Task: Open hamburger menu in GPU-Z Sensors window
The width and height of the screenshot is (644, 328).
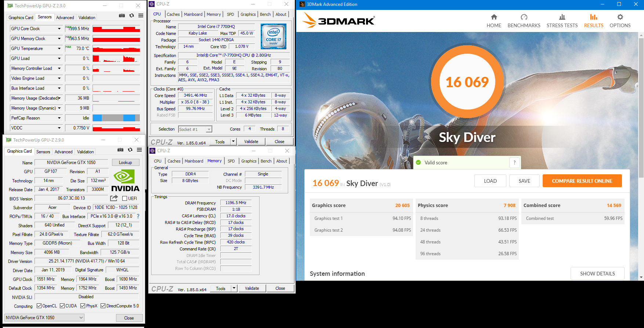Action: point(141,15)
